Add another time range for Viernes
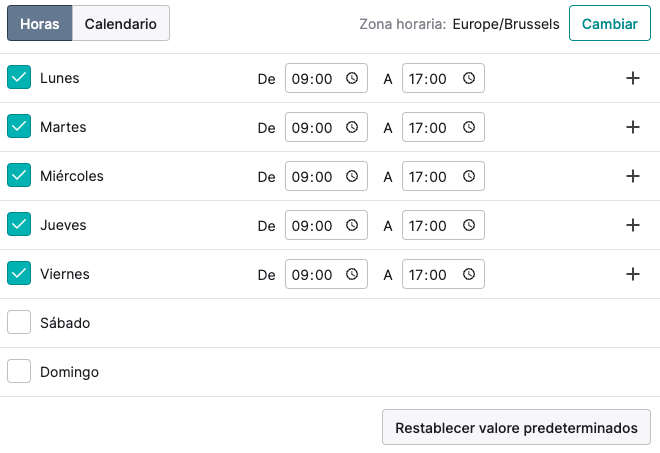 click(x=633, y=274)
